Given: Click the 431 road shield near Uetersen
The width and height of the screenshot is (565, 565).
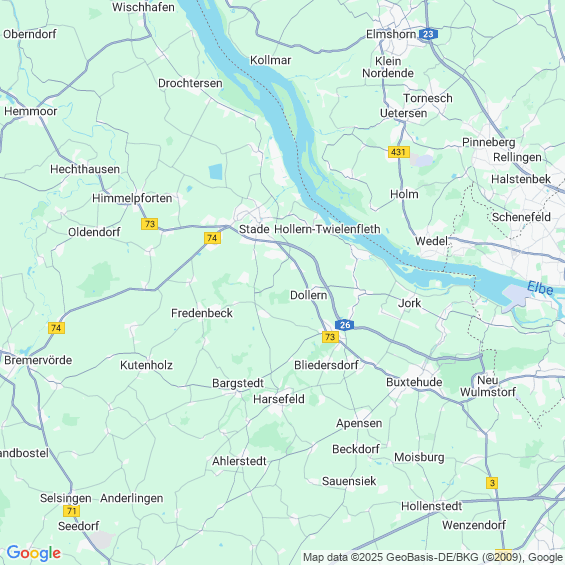Looking at the screenshot, I should point(399,152).
